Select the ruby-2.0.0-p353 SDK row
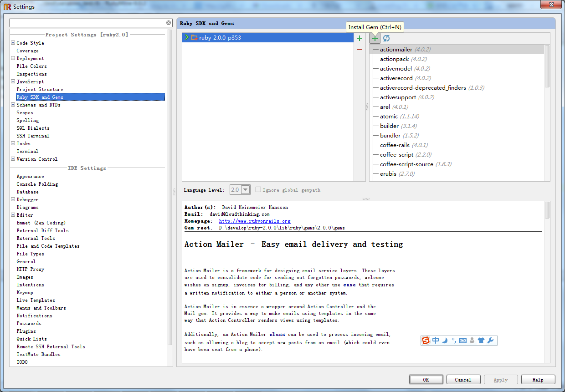The width and height of the screenshot is (565, 392). click(268, 38)
